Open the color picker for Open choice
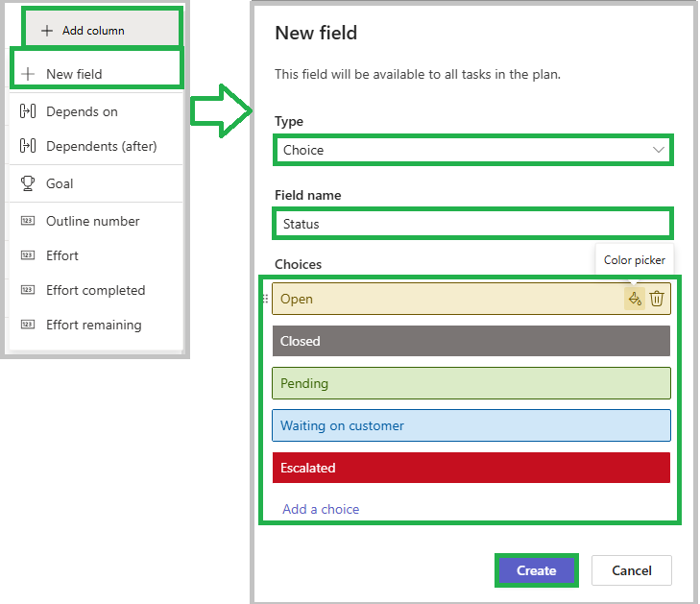The width and height of the screenshot is (700, 604). pos(635,299)
